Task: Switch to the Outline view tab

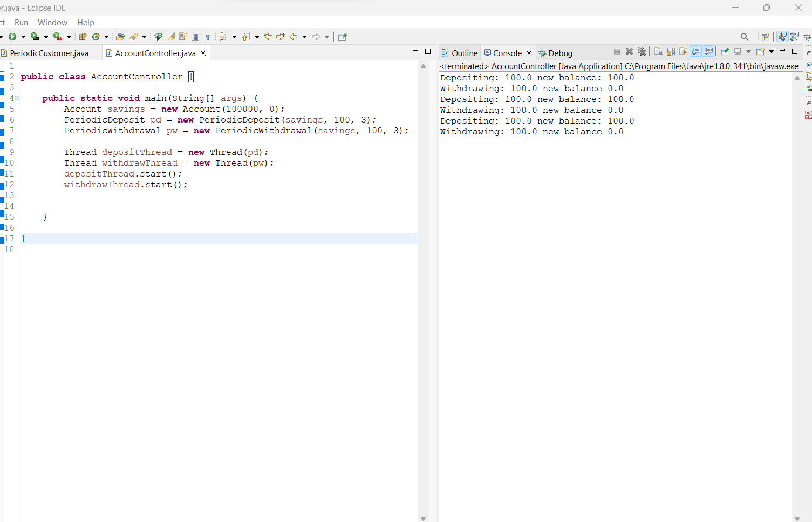Action: coord(459,53)
